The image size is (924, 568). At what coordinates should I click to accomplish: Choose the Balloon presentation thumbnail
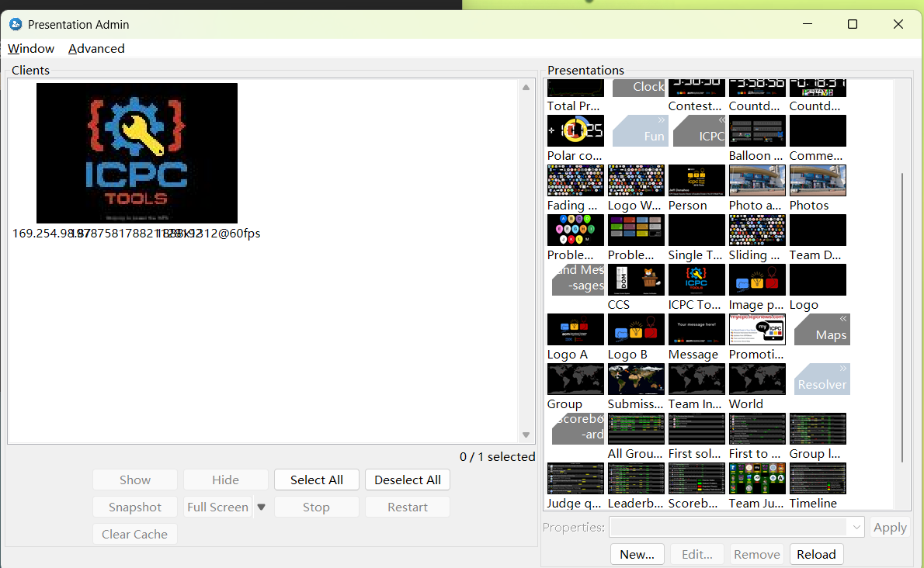[757, 131]
